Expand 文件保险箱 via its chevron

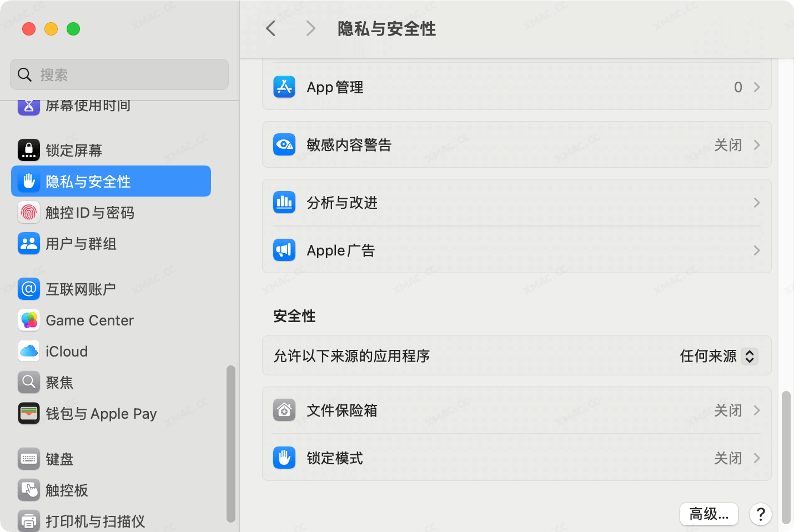757,410
